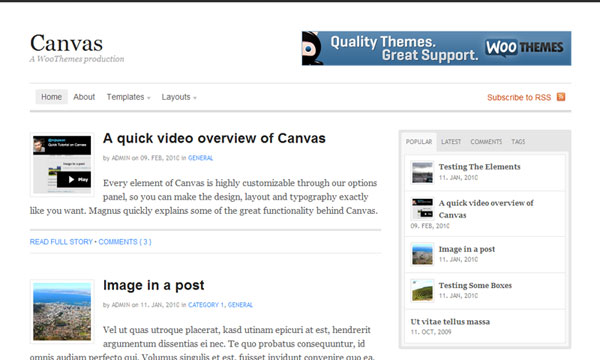600x360 pixels.
Task: Click the sidebar 'Image in a post' thumbnail
Action: point(422,254)
